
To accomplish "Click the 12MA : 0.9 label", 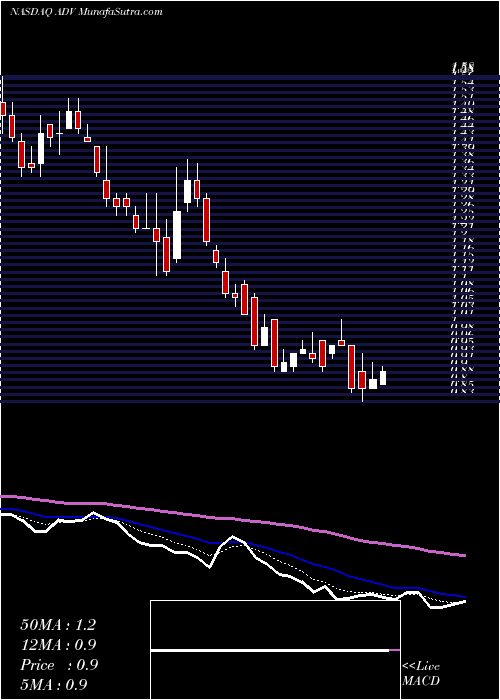I will 58,645.
